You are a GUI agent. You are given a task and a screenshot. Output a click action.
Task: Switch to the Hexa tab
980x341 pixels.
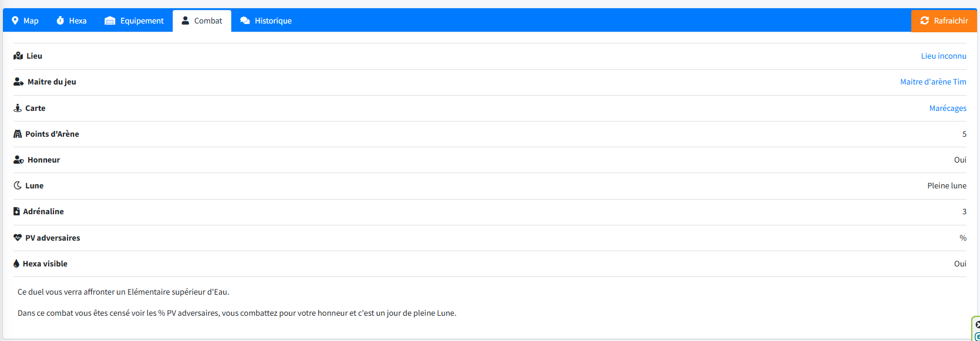pyautogui.click(x=71, y=21)
